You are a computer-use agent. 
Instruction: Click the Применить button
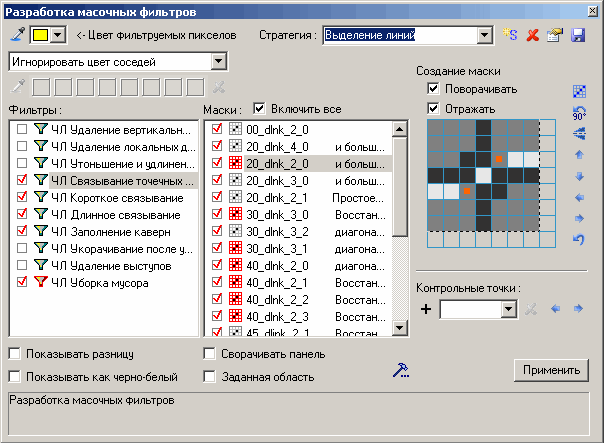click(551, 370)
